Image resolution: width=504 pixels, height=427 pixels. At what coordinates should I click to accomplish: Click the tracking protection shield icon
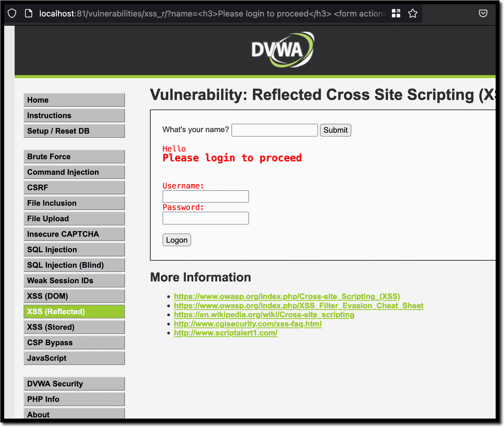tap(12, 13)
